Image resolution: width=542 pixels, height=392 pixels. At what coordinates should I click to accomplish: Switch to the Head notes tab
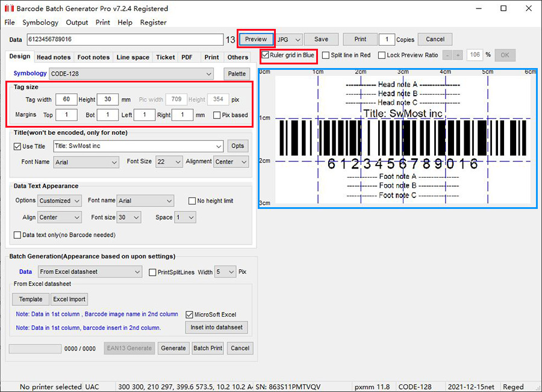coord(54,57)
